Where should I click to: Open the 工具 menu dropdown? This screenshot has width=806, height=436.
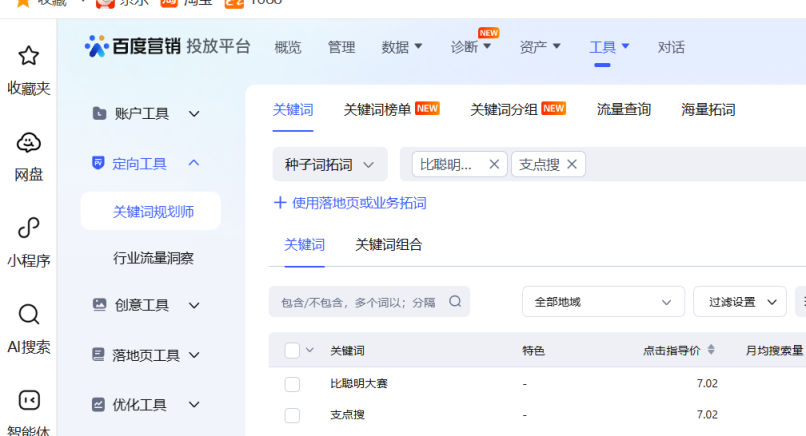pos(609,47)
